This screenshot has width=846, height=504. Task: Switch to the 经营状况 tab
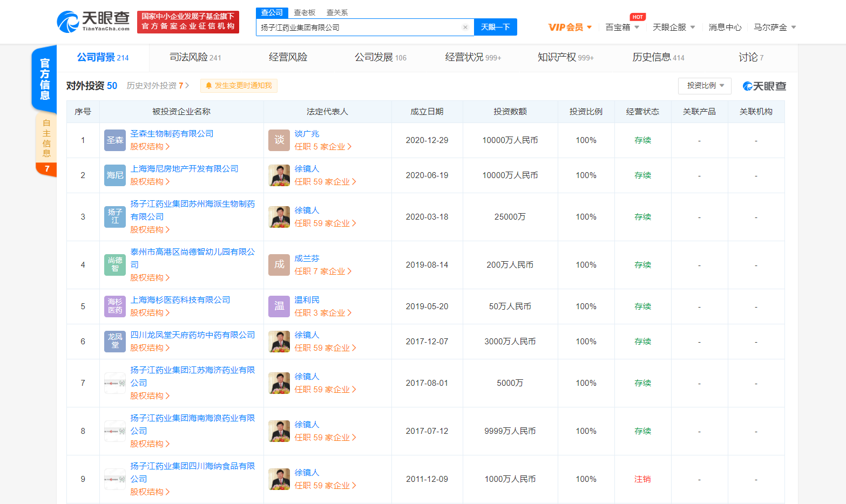[x=473, y=57]
